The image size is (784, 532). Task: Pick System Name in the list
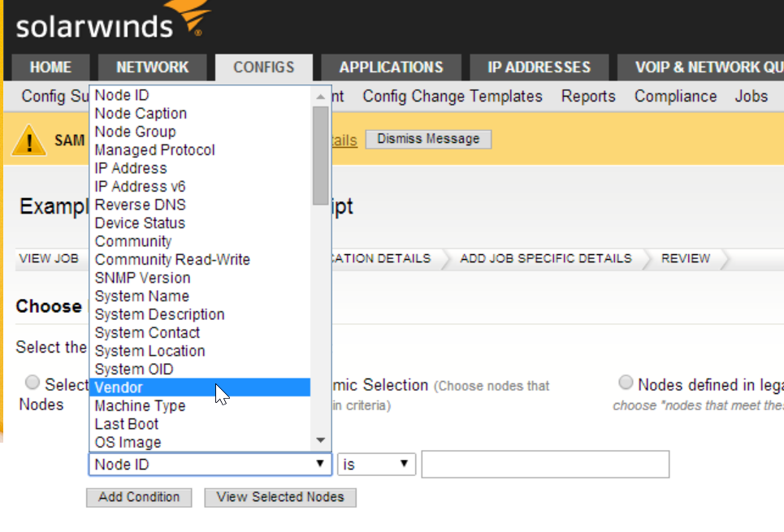click(200, 296)
